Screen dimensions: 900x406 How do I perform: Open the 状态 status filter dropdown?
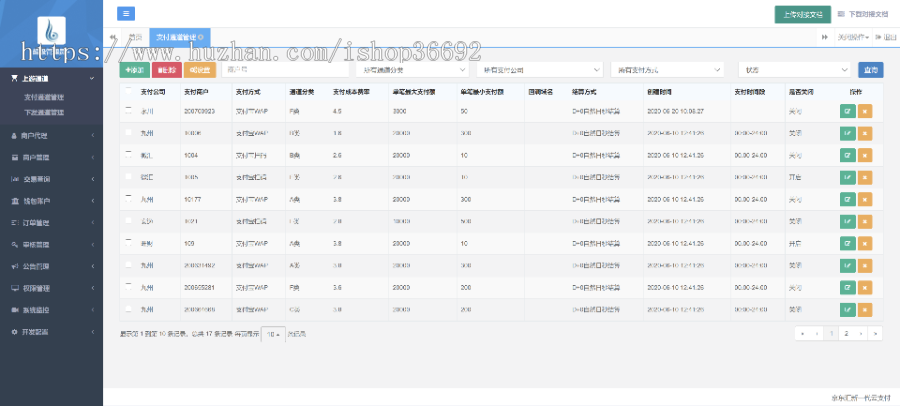[794, 70]
